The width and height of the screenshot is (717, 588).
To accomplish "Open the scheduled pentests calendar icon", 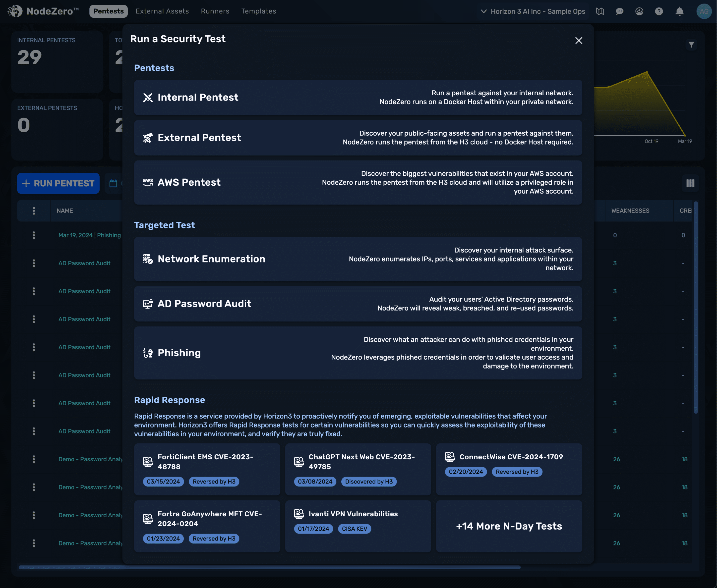I will [114, 183].
